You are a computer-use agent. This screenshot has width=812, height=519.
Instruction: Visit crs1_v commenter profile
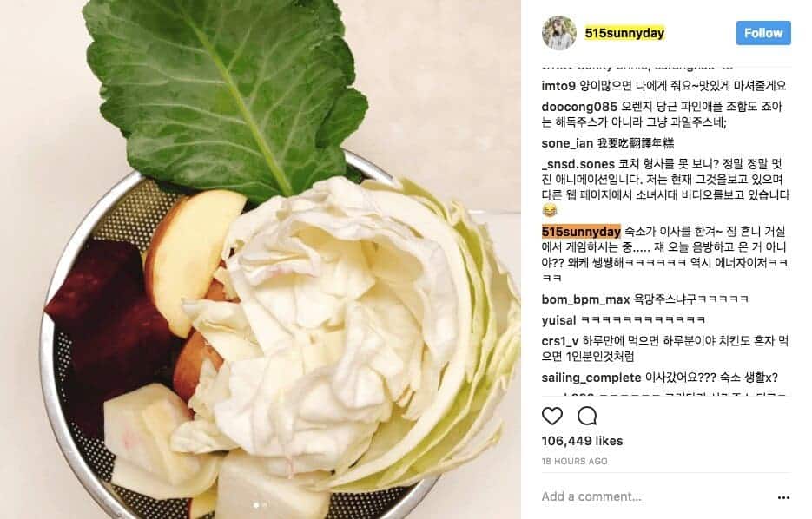pyautogui.click(x=560, y=341)
